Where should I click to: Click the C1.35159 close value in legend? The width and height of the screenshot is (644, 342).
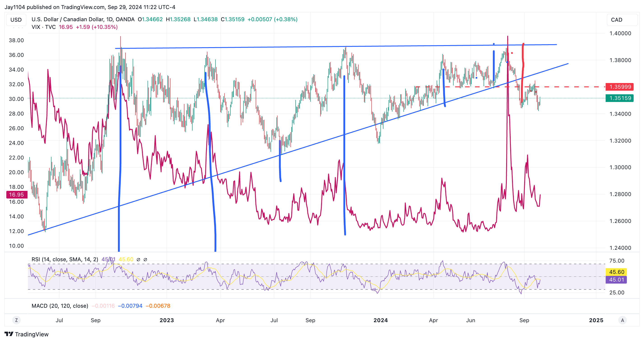pyautogui.click(x=232, y=19)
